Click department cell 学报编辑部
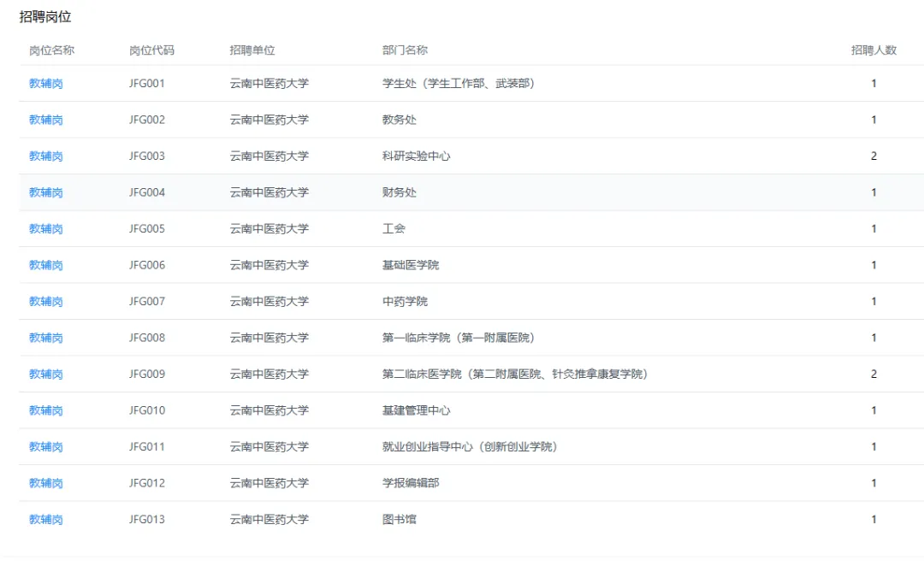Image resolution: width=924 pixels, height=566 pixels. [x=411, y=483]
